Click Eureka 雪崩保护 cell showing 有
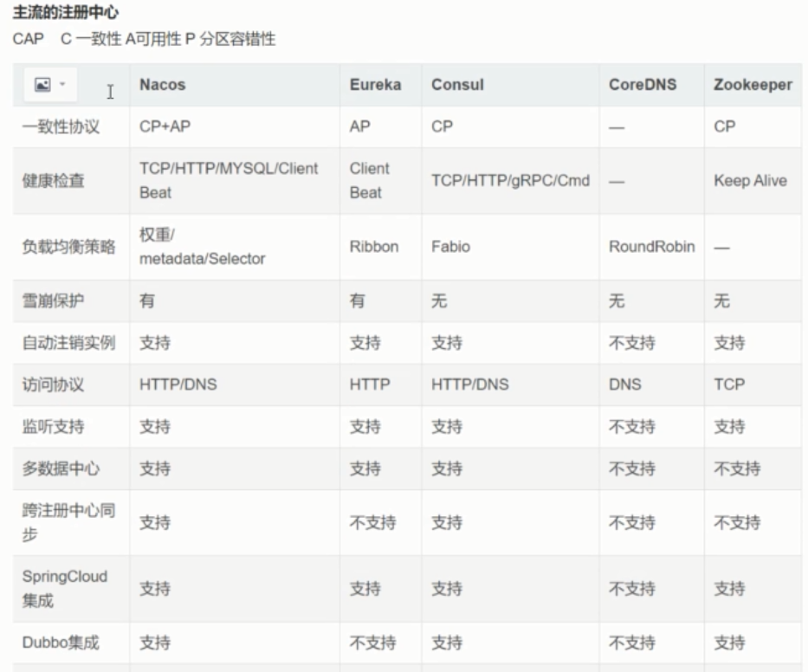The image size is (808, 672). coord(357,301)
